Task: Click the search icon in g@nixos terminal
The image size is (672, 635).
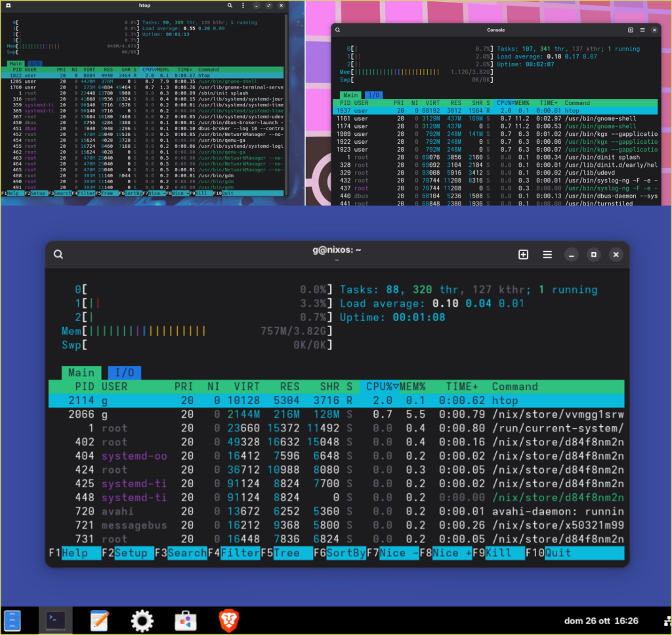Action: 59,255
